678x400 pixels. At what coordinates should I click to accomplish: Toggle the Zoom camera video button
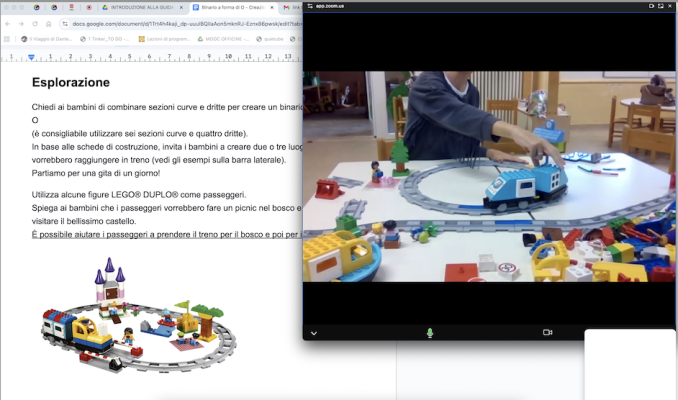547,332
